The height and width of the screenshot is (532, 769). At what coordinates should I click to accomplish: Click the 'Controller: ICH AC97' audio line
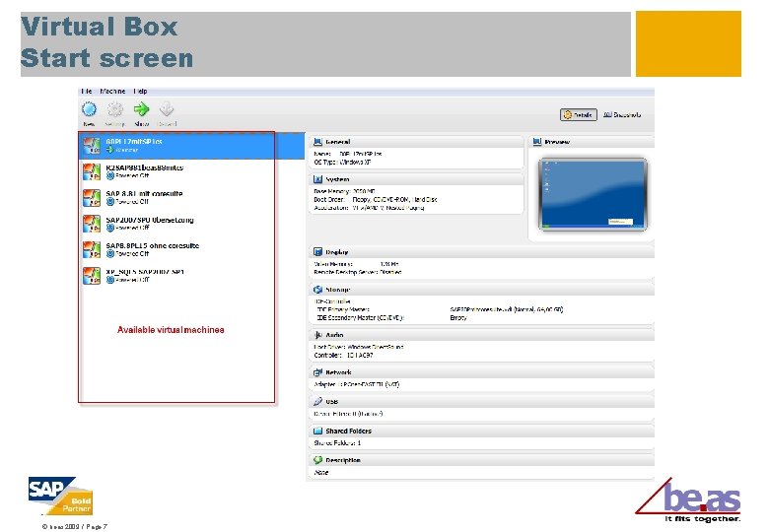[343, 355]
